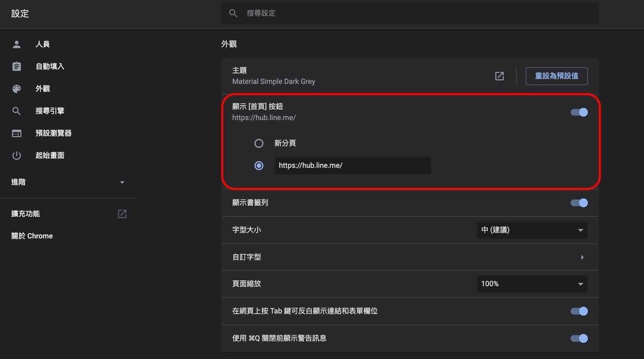Click the 主題 Material Simple Dark Grey row
The width and height of the screenshot is (644, 359).
point(410,76)
